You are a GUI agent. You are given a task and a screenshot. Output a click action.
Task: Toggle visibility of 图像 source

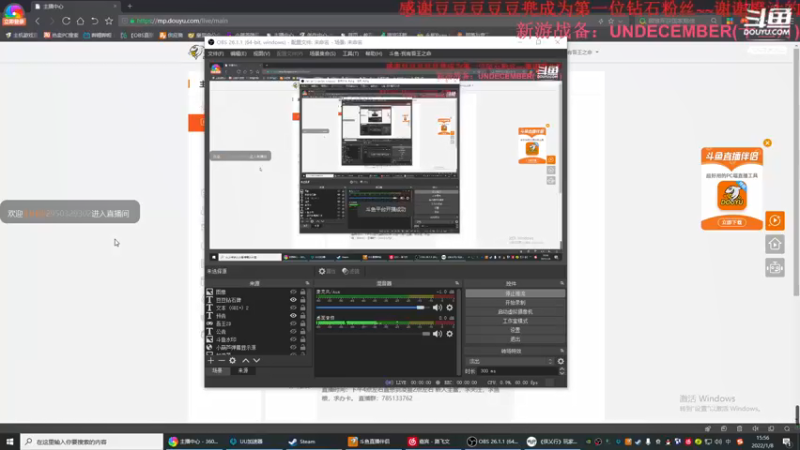tap(293, 292)
